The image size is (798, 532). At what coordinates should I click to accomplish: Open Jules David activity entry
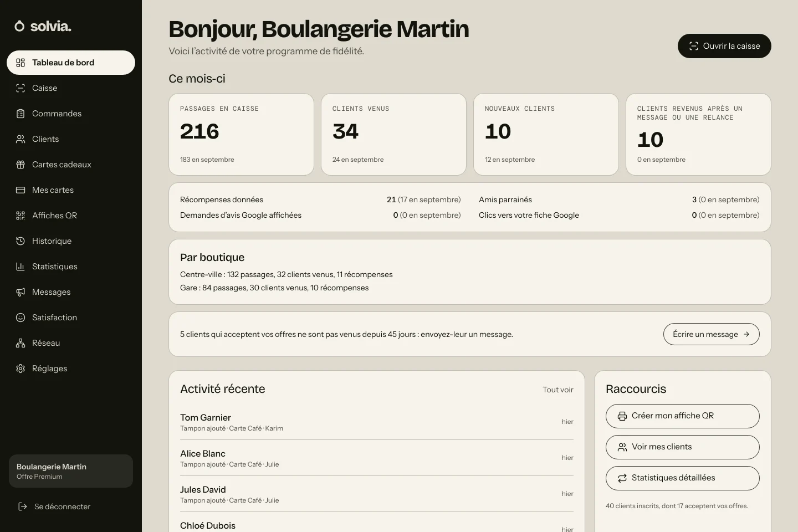(377, 494)
